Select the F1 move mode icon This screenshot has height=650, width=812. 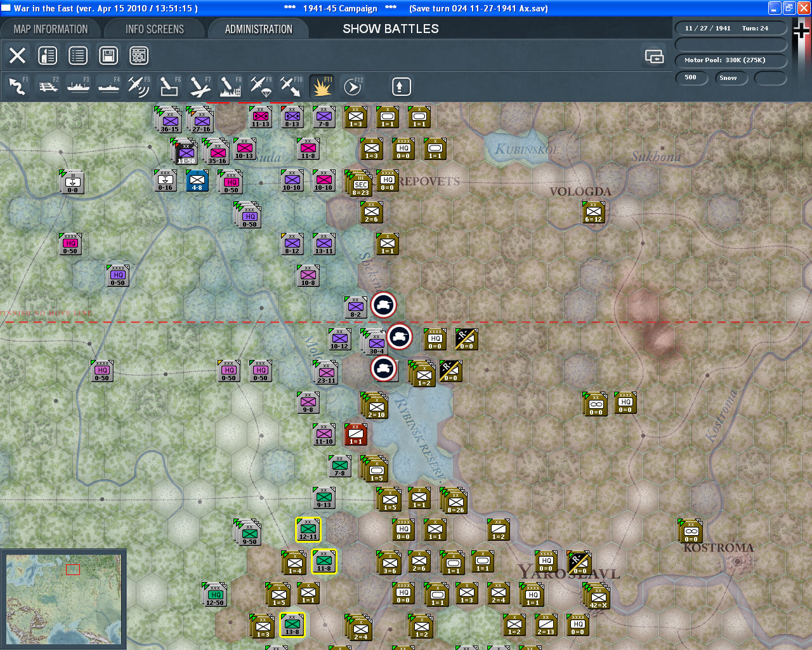click(18, 86)
